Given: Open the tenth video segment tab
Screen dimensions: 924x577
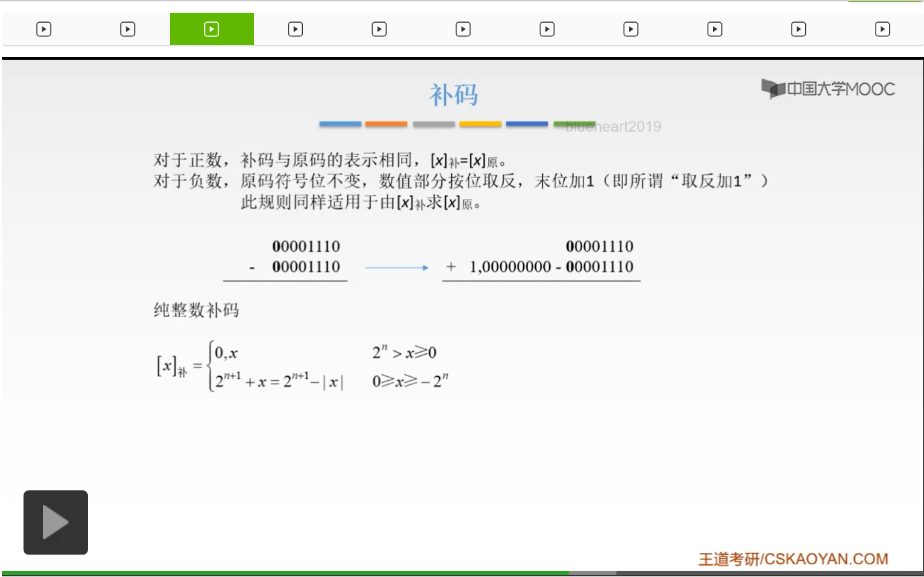Looking at the screenshot, I should point(799,30).
